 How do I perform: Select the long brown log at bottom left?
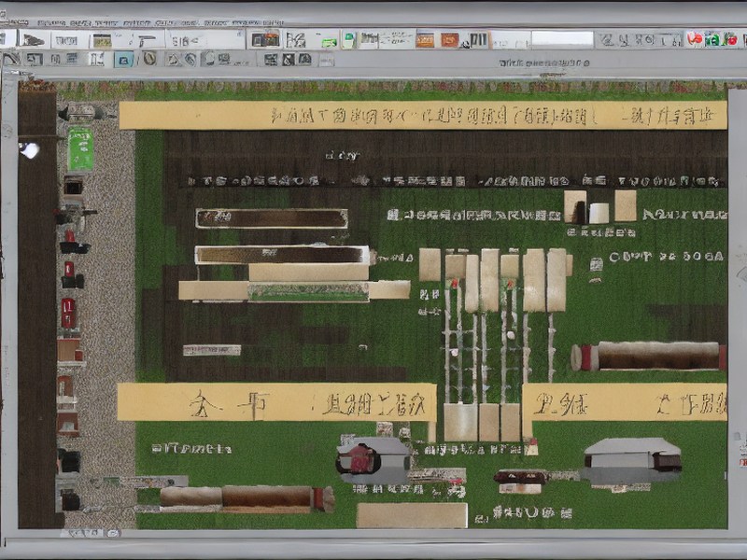click(x=247, y=498)
